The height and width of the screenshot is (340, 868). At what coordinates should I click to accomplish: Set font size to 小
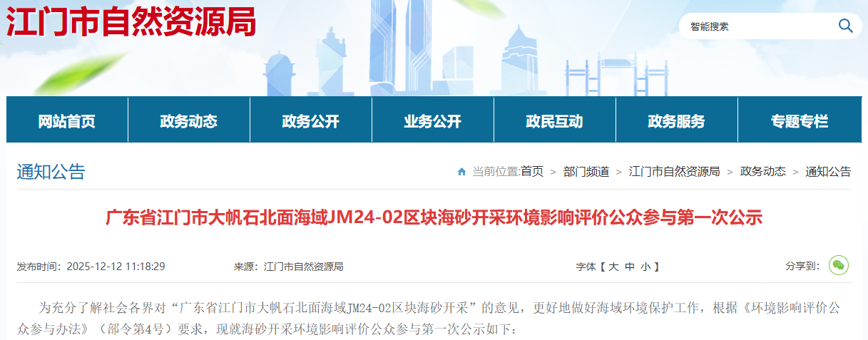pyautogui.click(x=645, y=267)
